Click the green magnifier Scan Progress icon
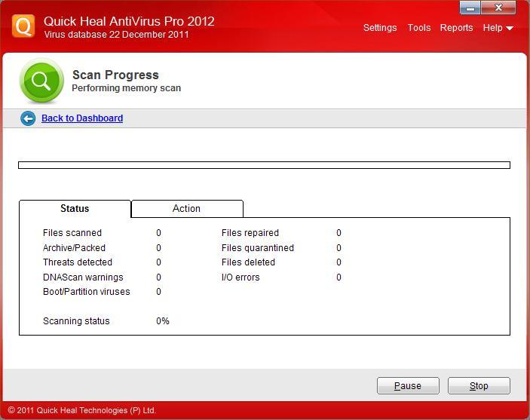The image size is (530, 420). coord(41,81)
